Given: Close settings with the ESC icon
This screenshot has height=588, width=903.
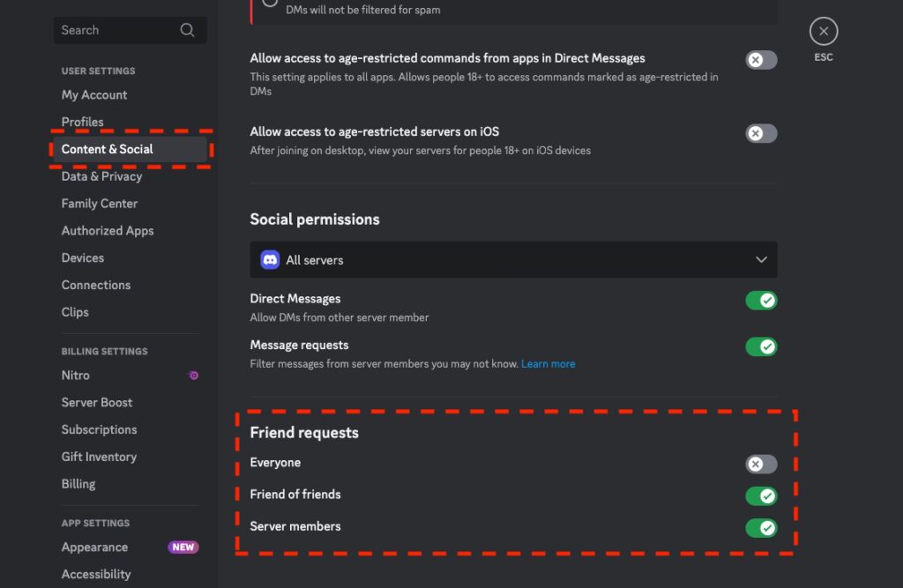Looking at the screenshot, I should 823,32.
